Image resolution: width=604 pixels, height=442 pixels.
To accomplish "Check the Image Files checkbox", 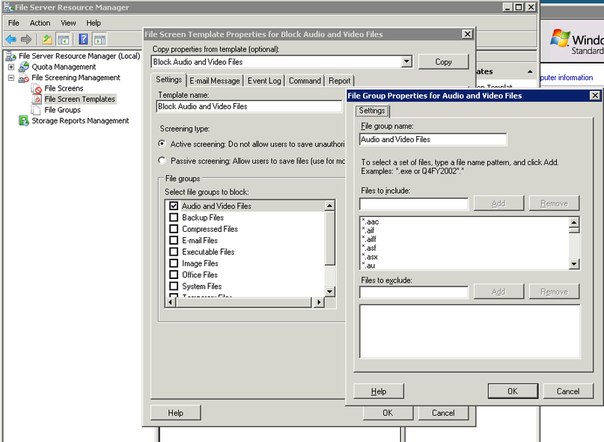I will (x=174, y=263).
